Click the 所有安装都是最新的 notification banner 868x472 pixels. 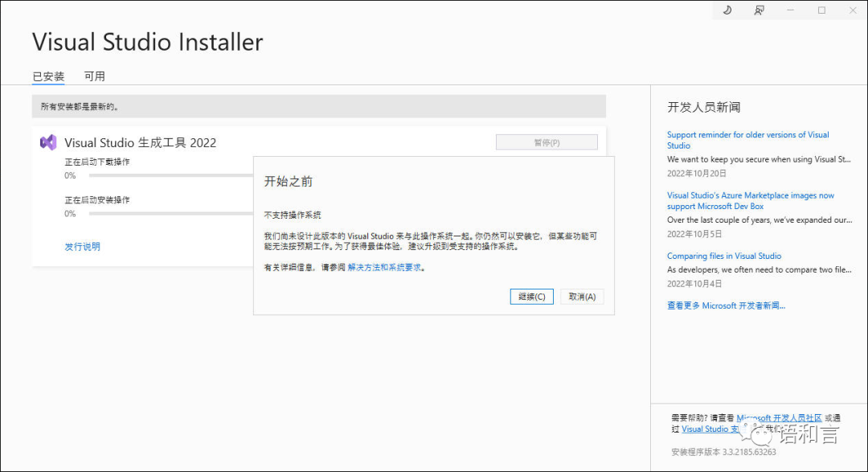pos(319,106)
